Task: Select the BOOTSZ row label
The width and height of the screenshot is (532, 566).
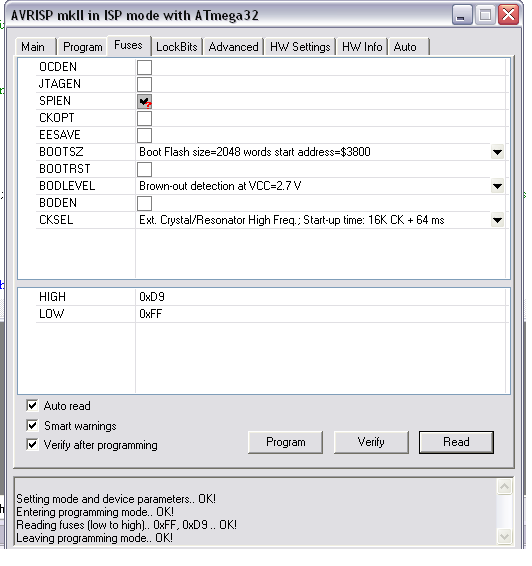Action: pos(61,152)
